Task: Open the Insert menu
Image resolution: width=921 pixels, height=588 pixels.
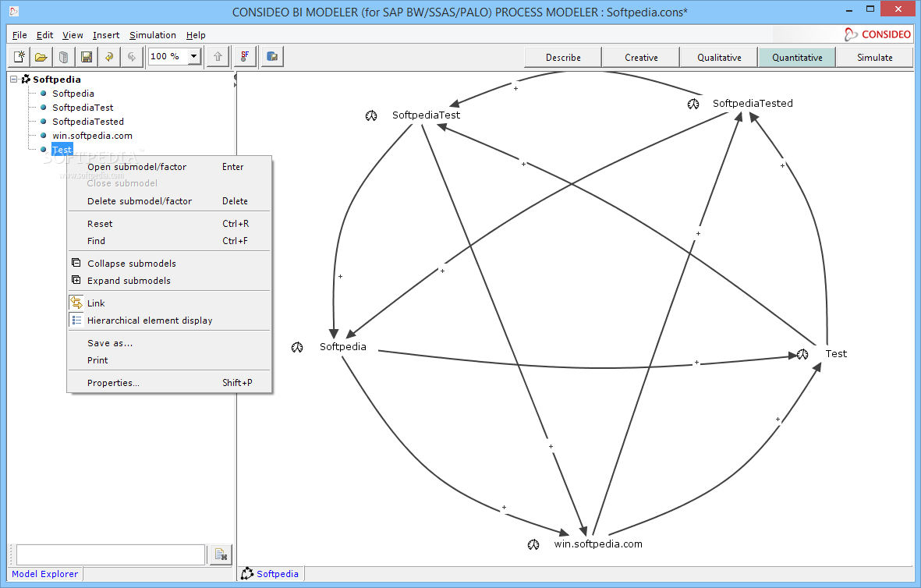Action: pyautogui.click(x=106, y=35)
